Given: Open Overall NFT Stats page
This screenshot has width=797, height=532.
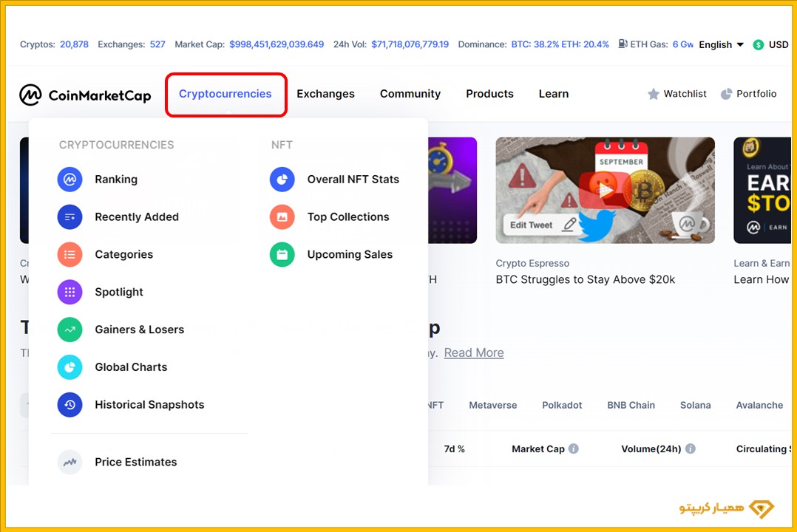Looking at the screenshot, I should pos(353,180).
